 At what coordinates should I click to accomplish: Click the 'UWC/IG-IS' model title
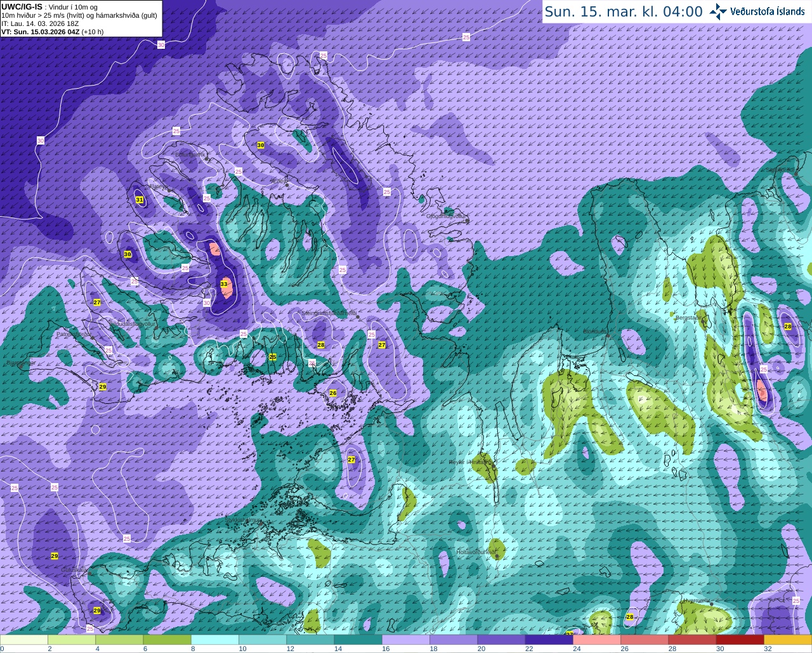coord(22,7)
